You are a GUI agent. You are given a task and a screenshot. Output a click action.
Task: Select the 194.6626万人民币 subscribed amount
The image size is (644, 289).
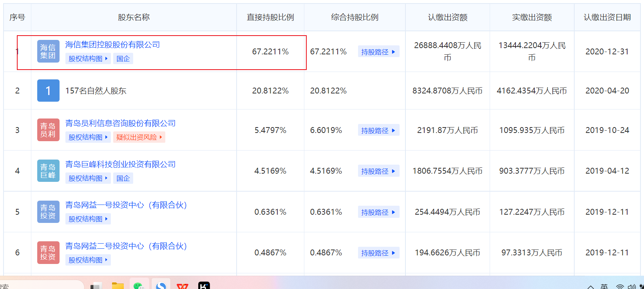pos(448,253)
